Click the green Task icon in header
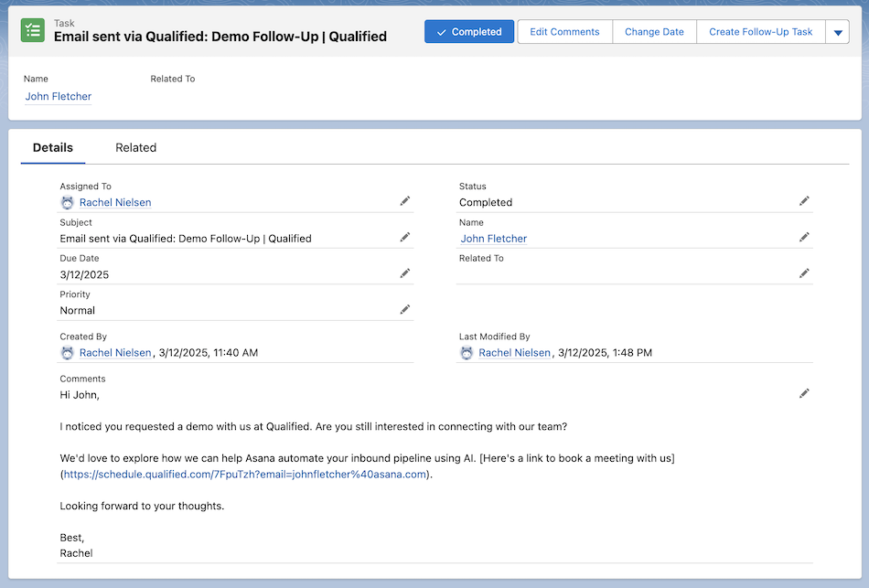This screenshot has height=588, width=869. 33,30
